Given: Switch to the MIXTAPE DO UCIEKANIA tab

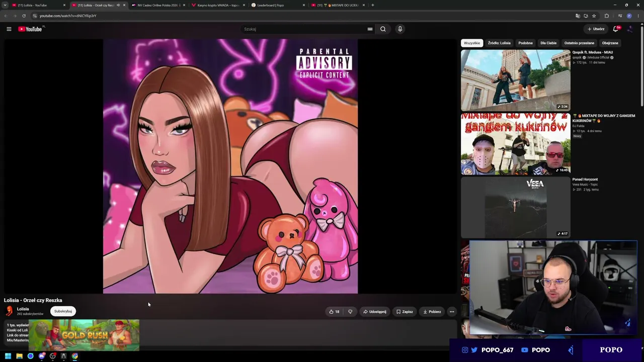Looking at the screenshot, I should [337, 5].
